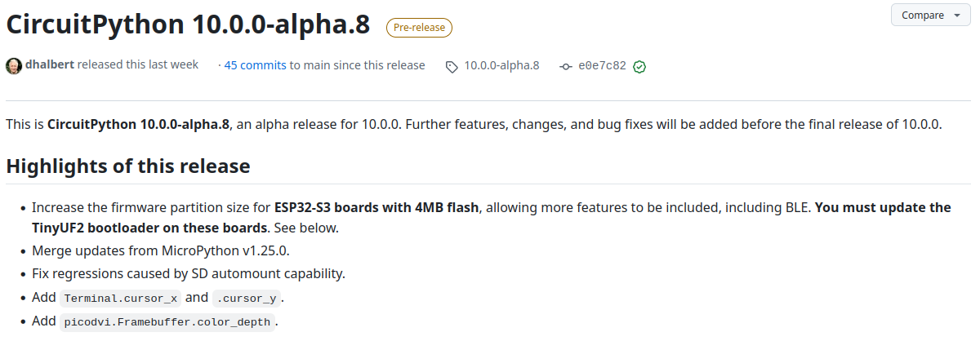This screenshot has width=980, height=341.
Task: Click the Highlights of this release heading
Action: 128,166
